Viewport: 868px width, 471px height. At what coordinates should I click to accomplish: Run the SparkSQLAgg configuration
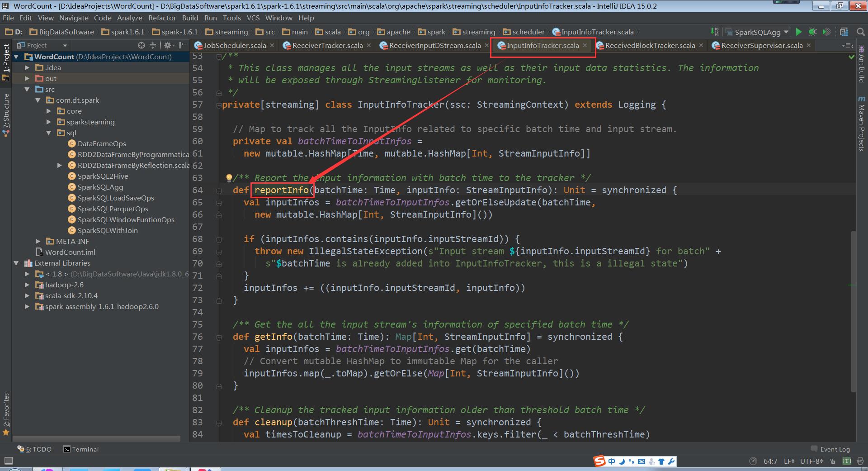coord(799,32)
